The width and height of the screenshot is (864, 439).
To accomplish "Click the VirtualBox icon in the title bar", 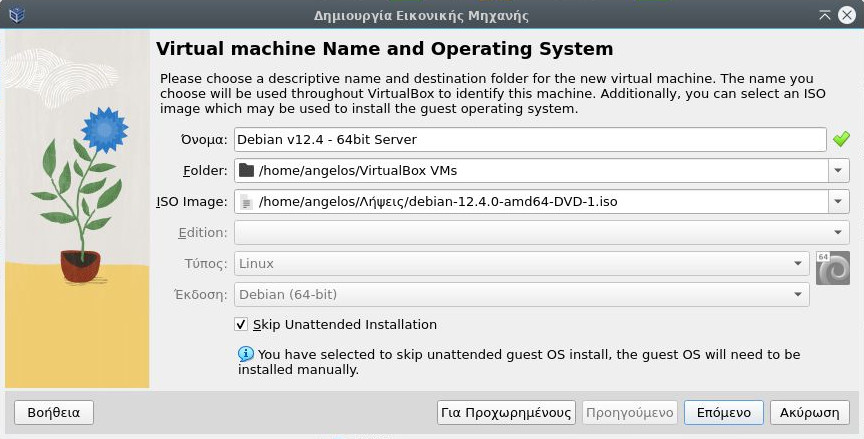I will [x=16, y=15].
